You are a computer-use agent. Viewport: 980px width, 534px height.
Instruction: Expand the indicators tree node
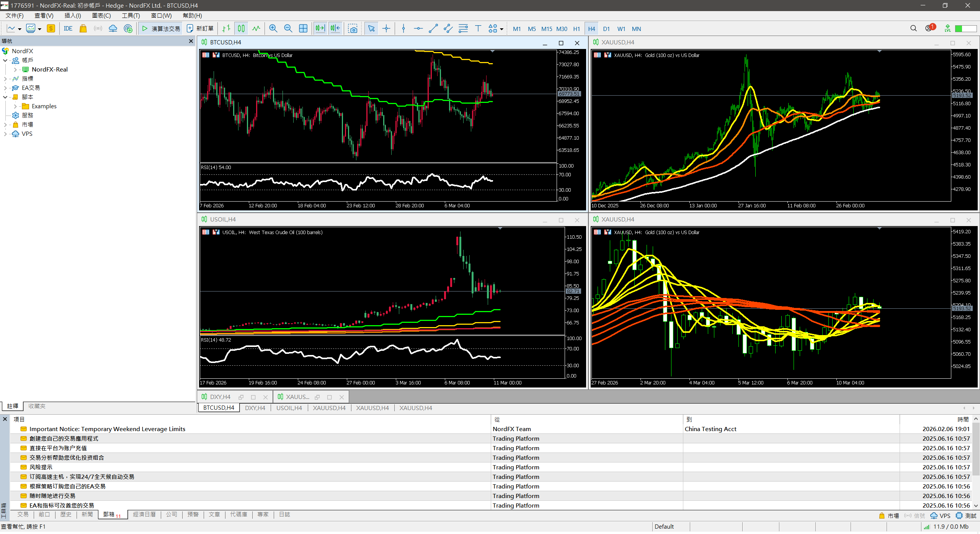click(5, 79)
